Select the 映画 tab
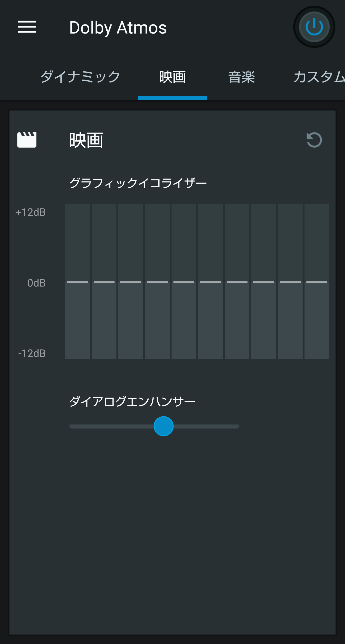Image resolution: width=345 pixels, height=644 pixels. tap(172, 77)
